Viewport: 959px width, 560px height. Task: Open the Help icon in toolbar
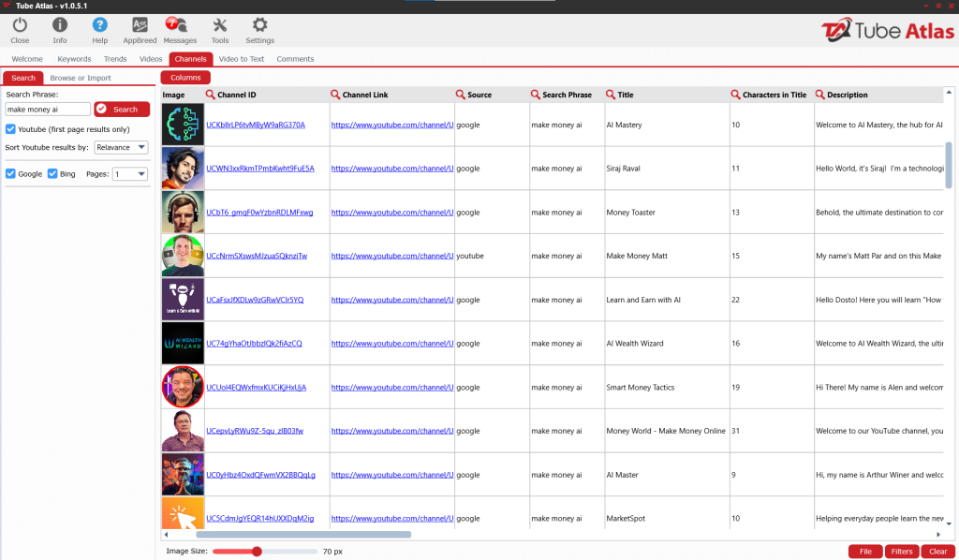click(99, 25)
